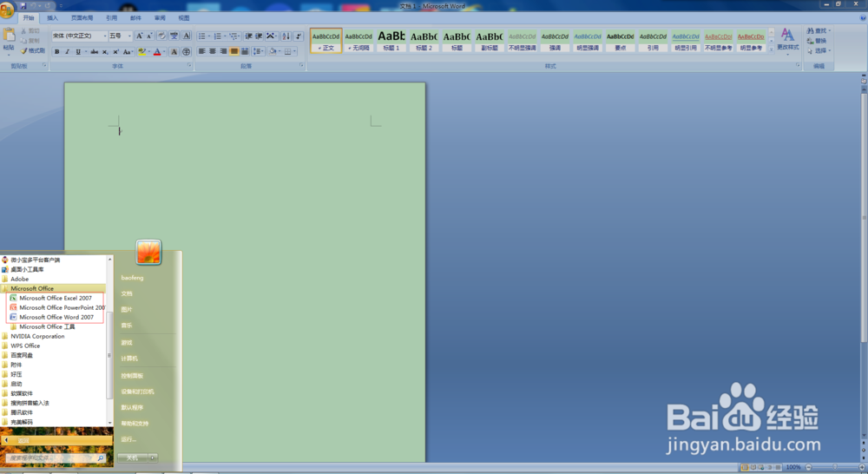The height and width of the screenshot is (474, 868).
Task: Open Control Panel (控制面板) in Start menu
Action: pos(132,375)
